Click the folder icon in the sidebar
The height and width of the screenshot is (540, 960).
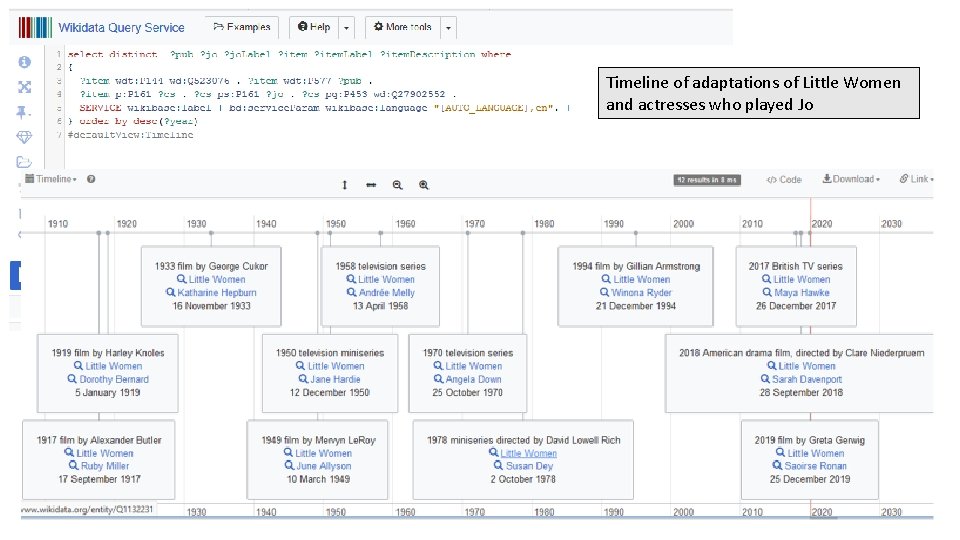click(x=24, y=162)
